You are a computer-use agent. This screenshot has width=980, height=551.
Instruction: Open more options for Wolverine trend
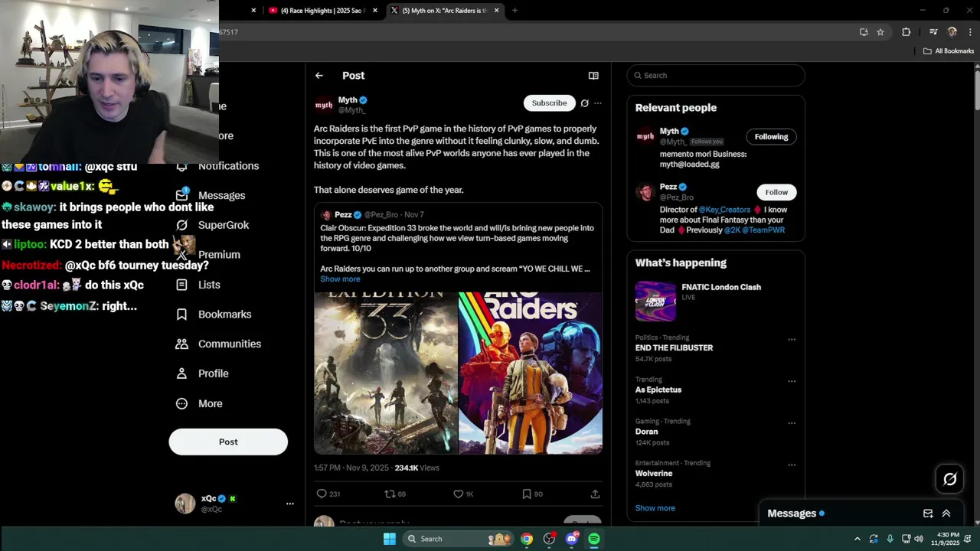pyautogui.click(x=792, y=465)
